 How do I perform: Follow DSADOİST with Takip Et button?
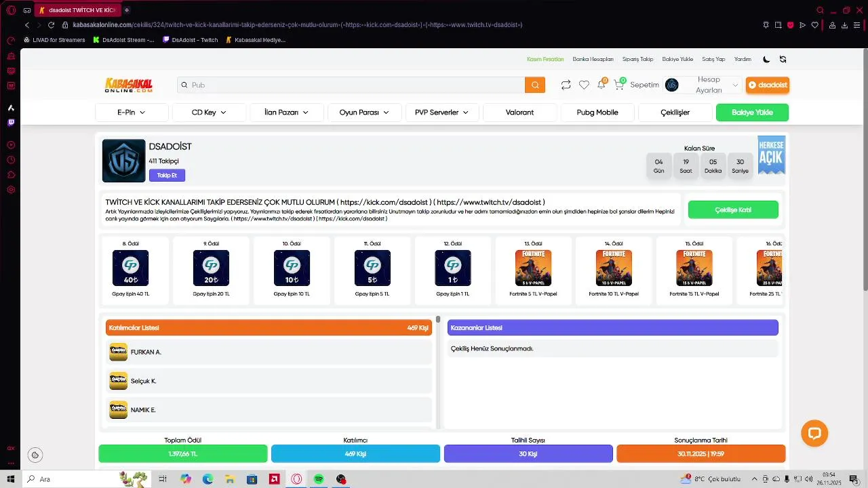click(x=167, y=176)
